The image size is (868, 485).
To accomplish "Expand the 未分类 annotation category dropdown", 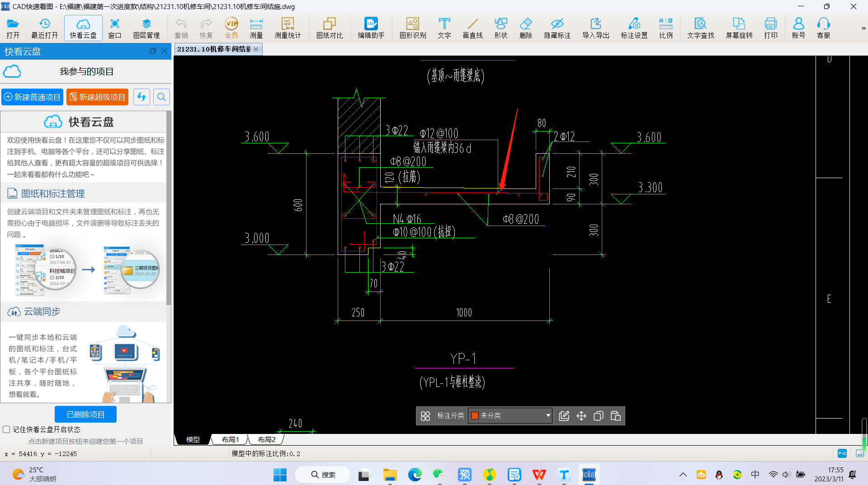I will [x=548, y=415].
